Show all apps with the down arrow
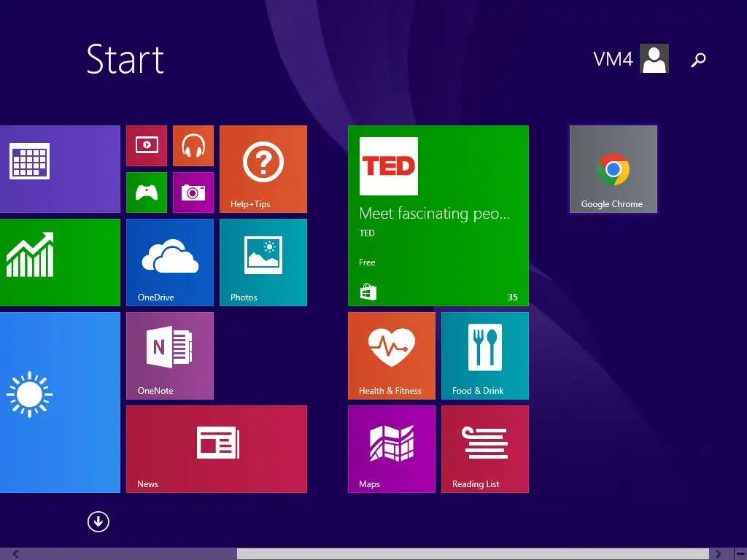747x560 pixels. point(98,521)
